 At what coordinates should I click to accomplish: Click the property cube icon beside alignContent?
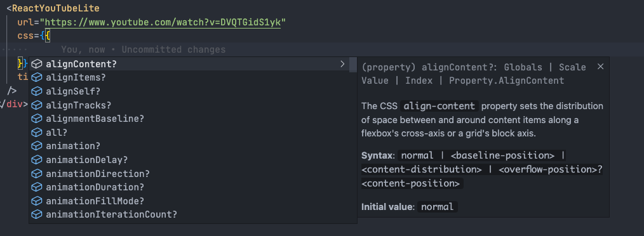point(37,64)
